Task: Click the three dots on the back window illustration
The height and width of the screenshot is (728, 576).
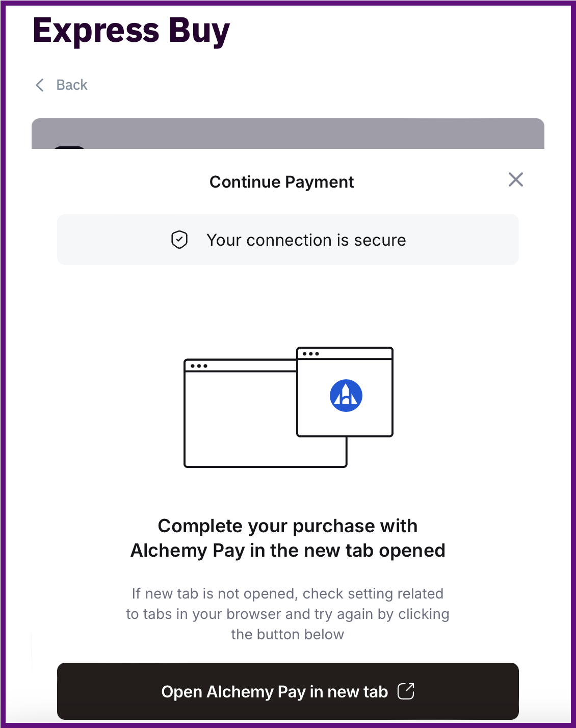Action: 199,366
